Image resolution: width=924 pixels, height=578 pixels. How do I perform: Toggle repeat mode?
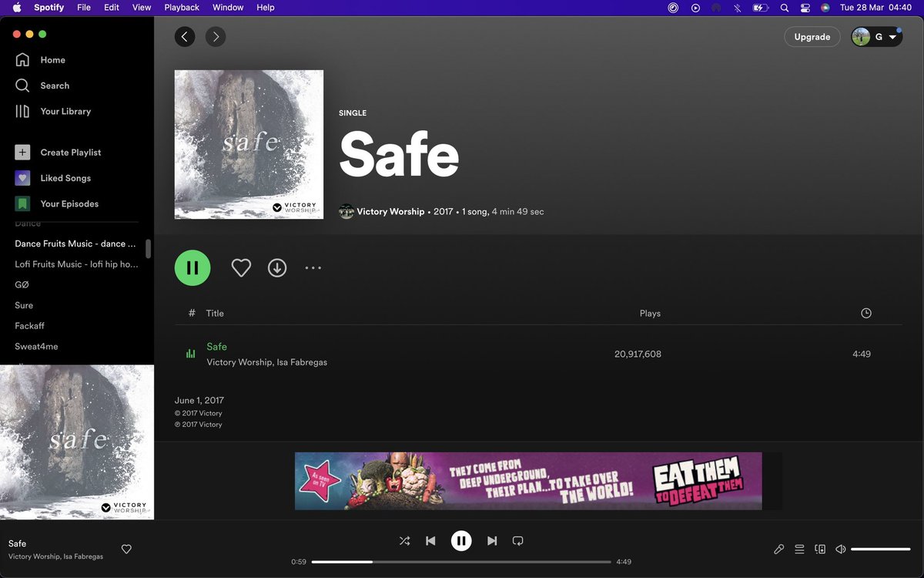click(x=518, y=541)
